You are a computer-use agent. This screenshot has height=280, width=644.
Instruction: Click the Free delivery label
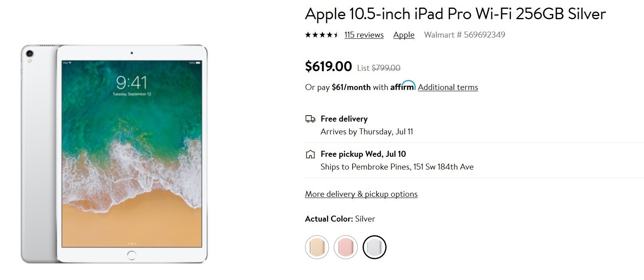tap(344, 119)
